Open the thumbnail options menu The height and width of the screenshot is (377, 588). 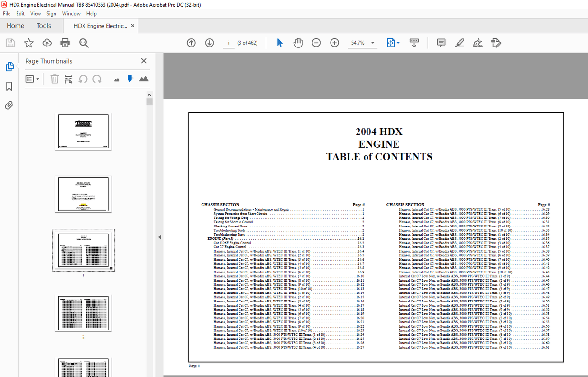(x=32, y=78)
